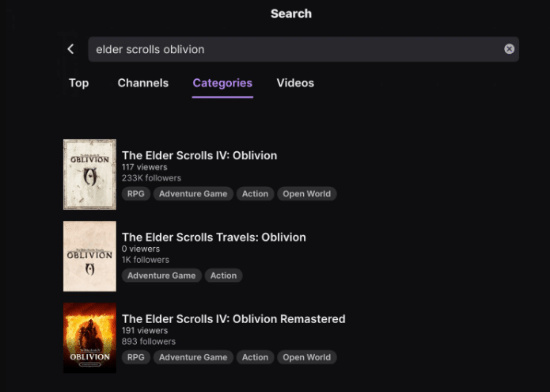The height and width of the screenshot is (392, 550).
Task: Open the Videos tab
Action: (x=295, y=83)
